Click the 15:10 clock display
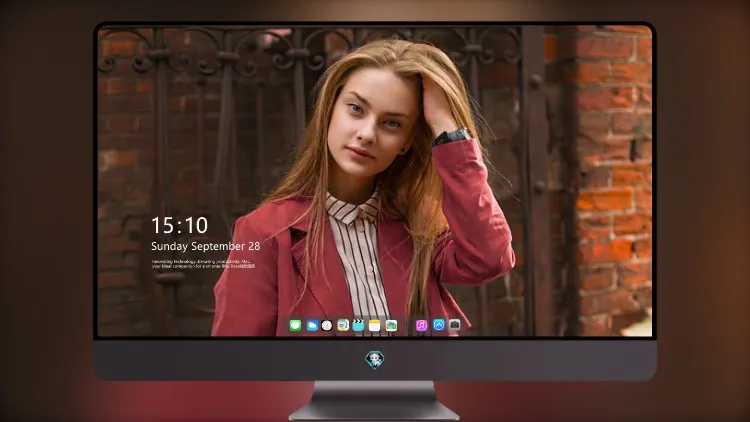 (x=179, y=225)
